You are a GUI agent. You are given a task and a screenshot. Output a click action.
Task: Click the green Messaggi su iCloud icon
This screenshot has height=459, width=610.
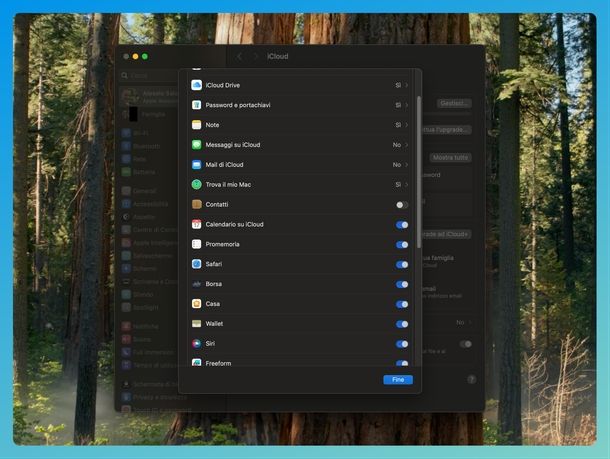pos(196,144)
